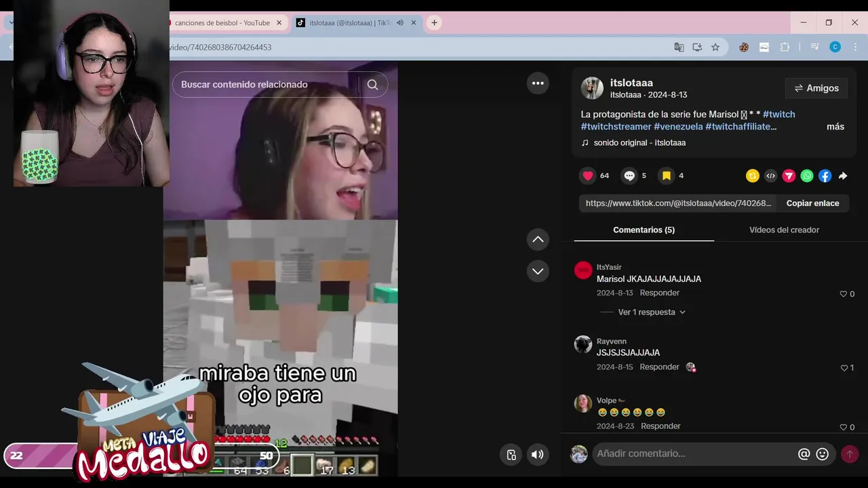Go to previous video with up chevron
The image size is (868, 488).
click(538, 239)
